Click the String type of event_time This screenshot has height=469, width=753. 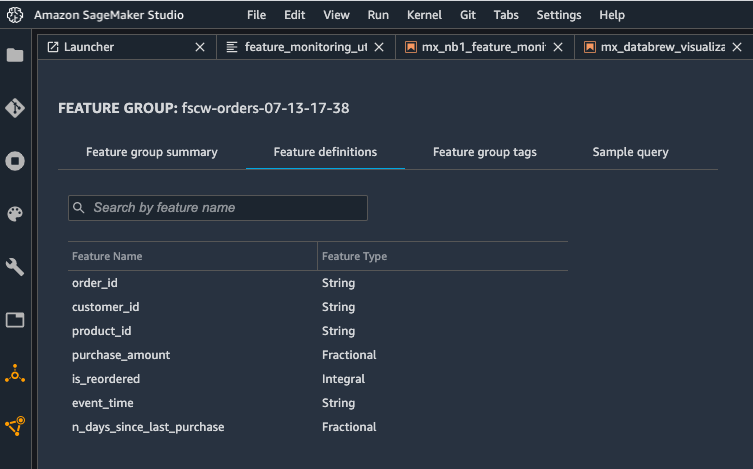(338, 403)
